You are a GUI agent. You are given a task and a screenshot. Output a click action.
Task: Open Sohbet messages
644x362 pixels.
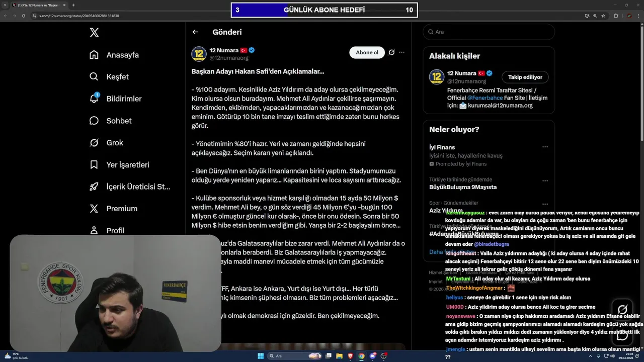(111, 121)
